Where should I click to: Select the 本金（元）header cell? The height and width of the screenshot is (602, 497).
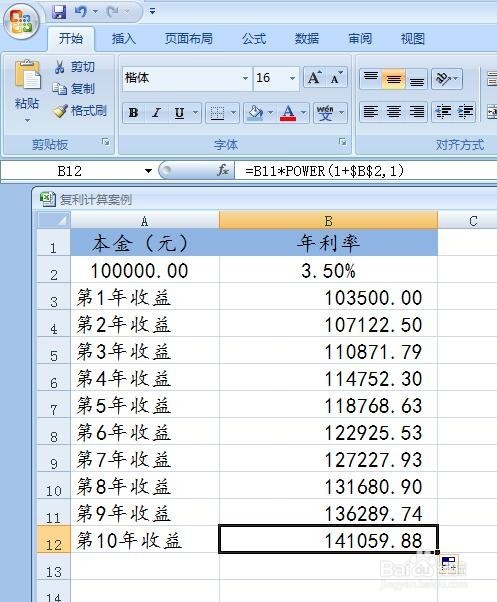(x=145, y=243)
